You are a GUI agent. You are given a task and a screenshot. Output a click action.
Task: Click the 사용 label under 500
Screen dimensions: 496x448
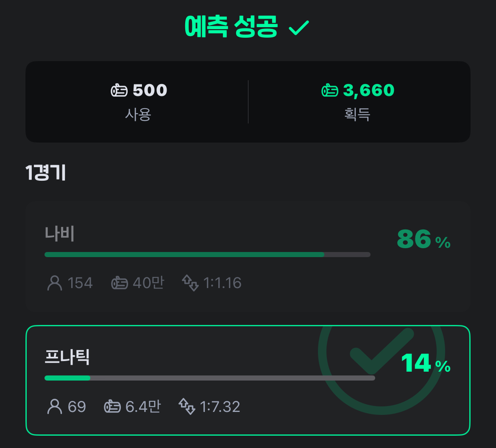pyautogui.click(x=138, y=114)
